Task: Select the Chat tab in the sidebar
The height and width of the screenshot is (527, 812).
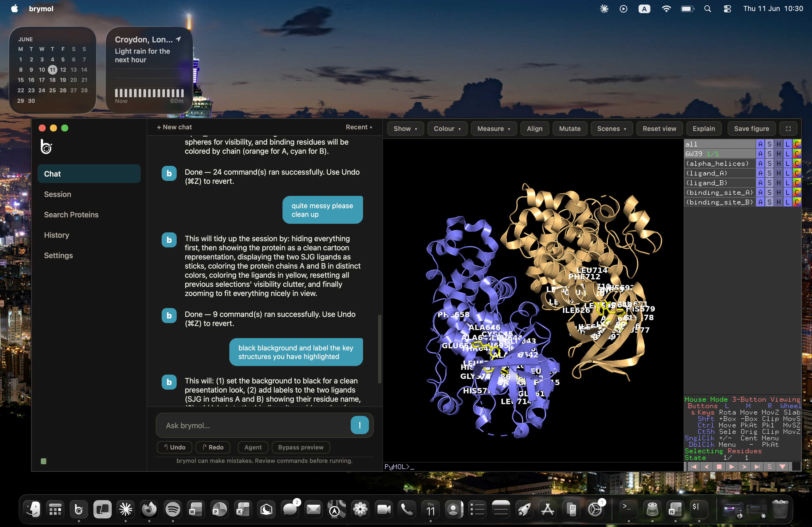Action: pyautogui.click(x=89, y=174)
